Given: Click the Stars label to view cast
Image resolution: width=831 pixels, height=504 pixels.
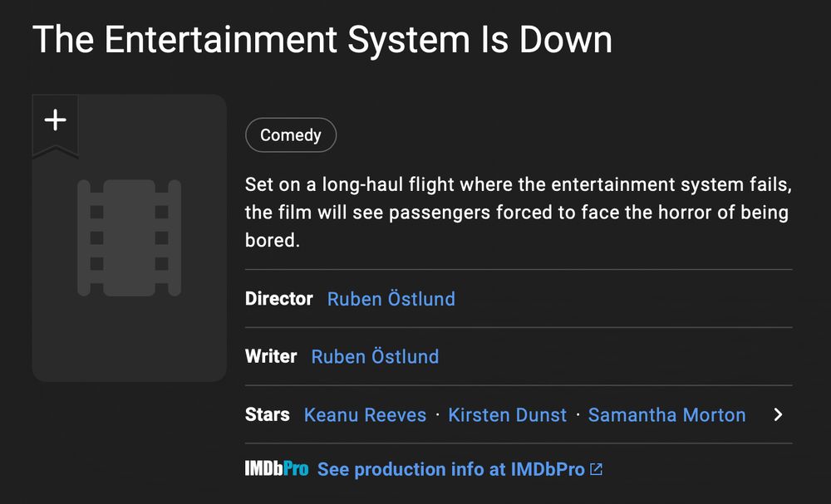Looking at the screenshot, I should coord(267,414).
